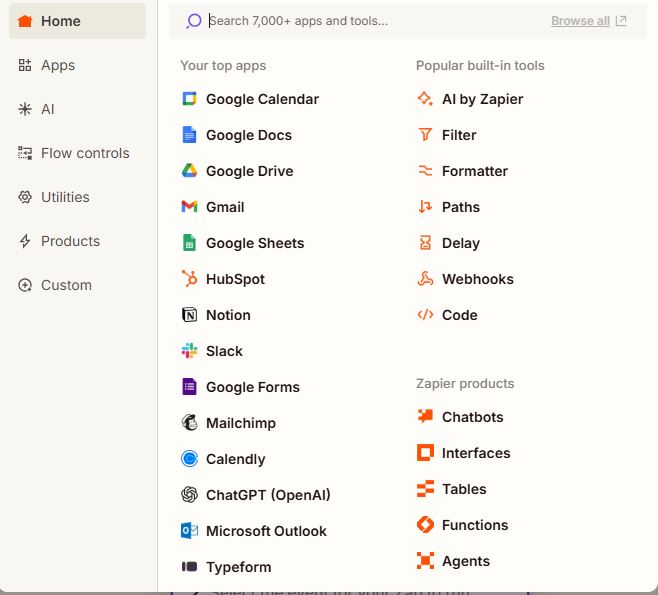Click the Google Docs icon
Viewport: 658px width, 595px height.
[189, 135]
